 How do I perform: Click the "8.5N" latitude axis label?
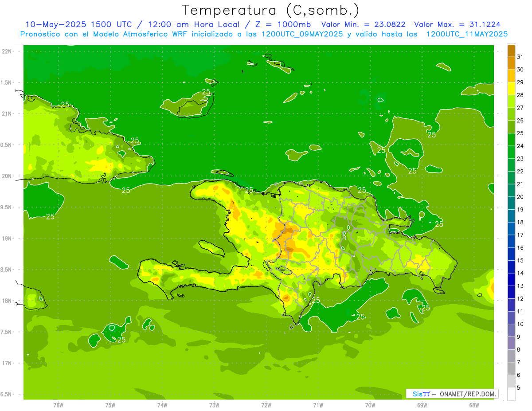pos(7,270)
